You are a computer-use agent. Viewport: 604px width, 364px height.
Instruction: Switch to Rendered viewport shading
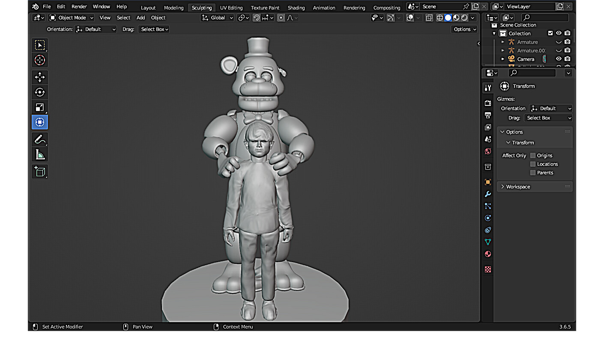pos(464,18)
